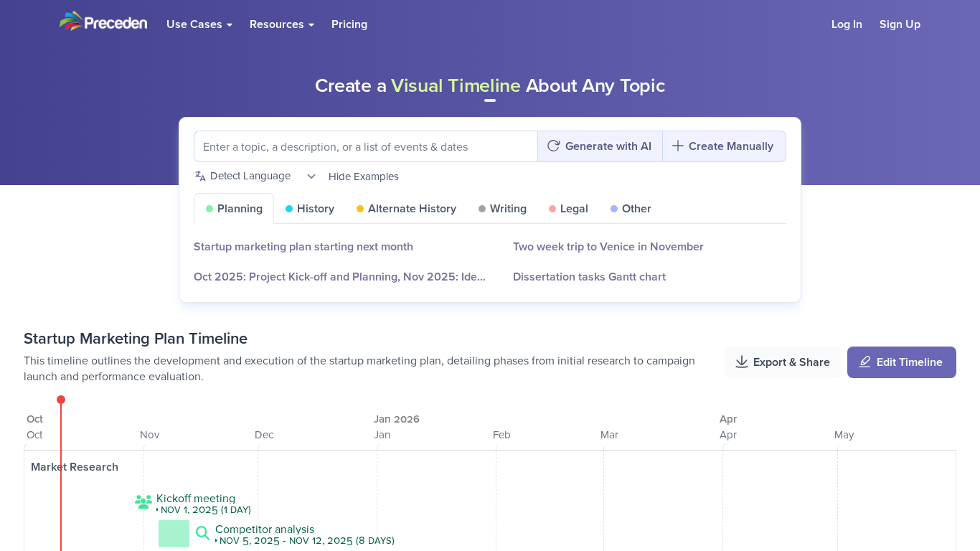Go to the Pricing page
980x551 pixels.
[x=349, y=24]
